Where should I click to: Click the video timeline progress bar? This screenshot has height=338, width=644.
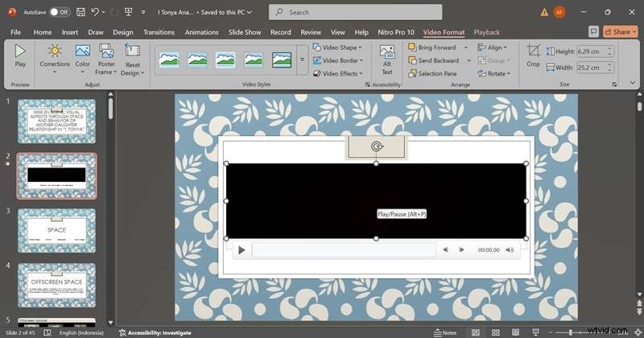coord(344,249)
